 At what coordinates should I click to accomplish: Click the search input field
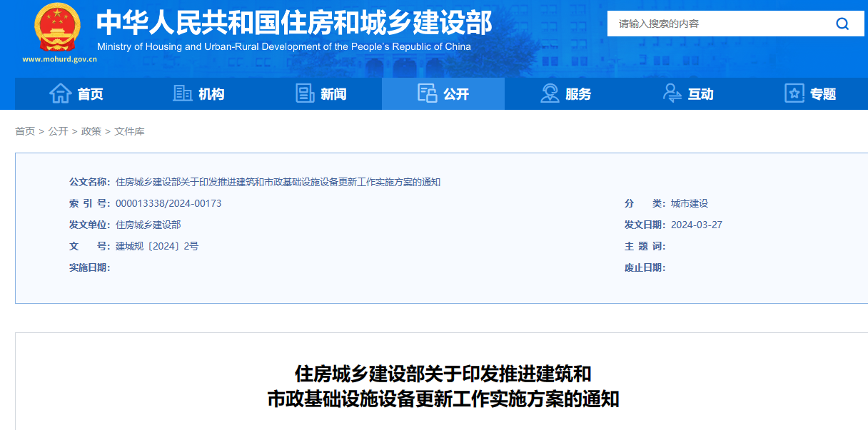pos(714,24)
